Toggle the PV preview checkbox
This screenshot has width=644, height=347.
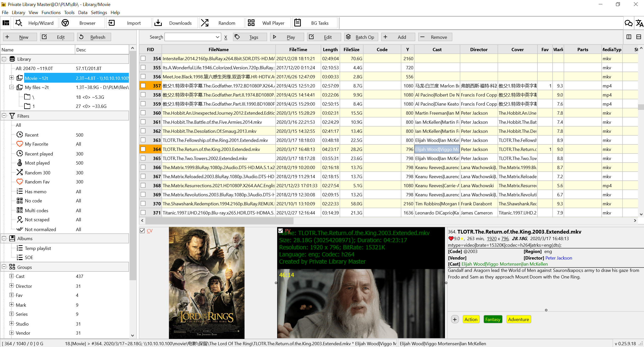280,231
